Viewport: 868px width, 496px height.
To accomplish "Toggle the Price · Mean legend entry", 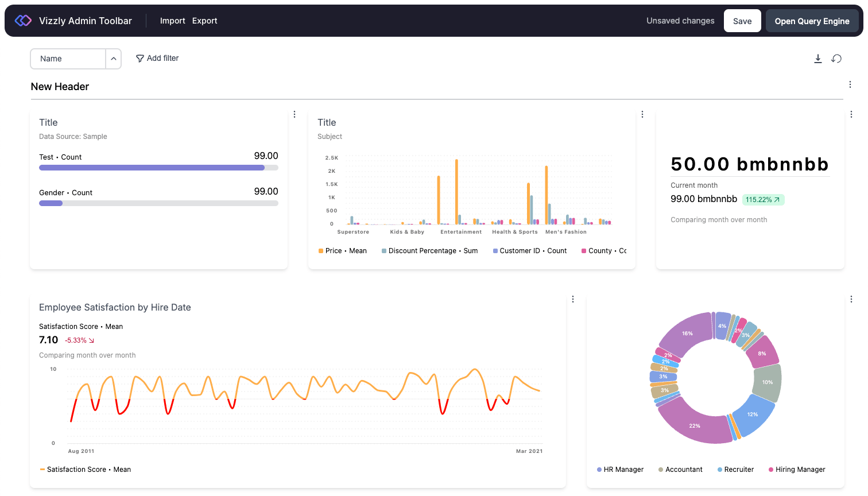I will (x=342, y=250).
